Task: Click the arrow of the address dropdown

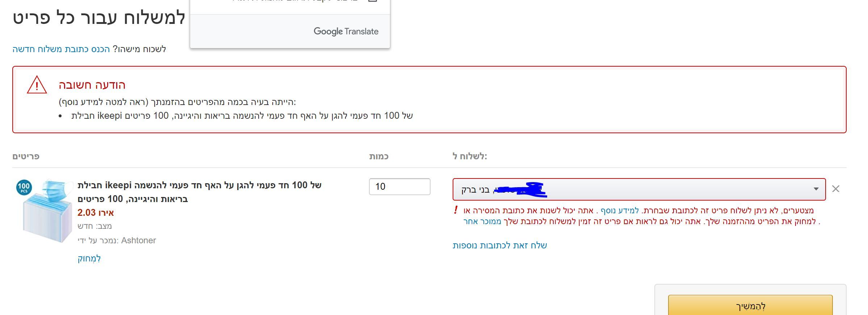Action: [816, 189]
